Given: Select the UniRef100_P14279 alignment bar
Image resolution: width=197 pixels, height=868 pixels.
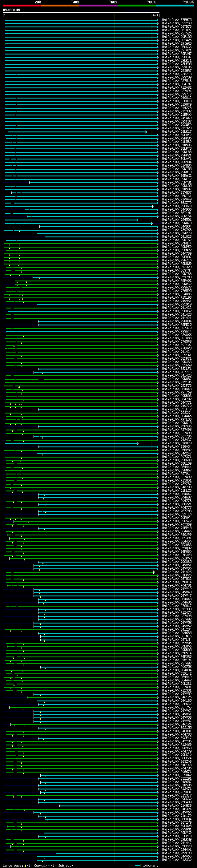Looking at the screenshot, I should tap(97, 233).
